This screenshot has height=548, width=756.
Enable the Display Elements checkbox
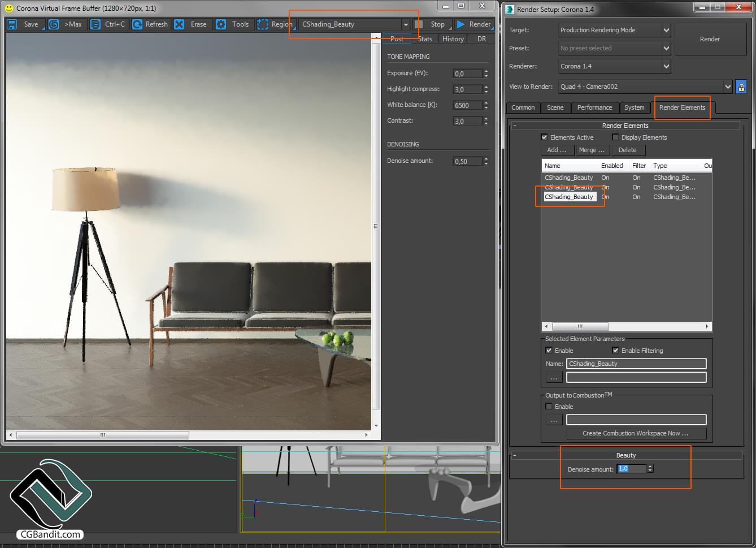615,137
